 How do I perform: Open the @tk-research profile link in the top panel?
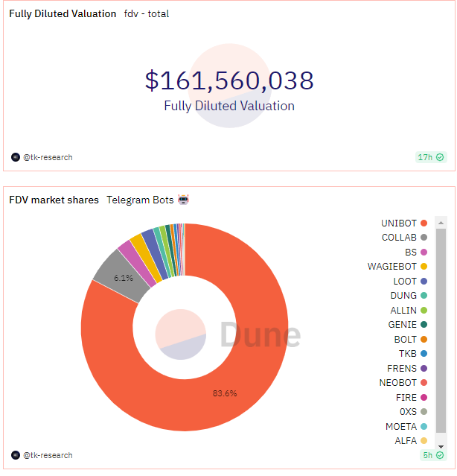tap(48, 157)
